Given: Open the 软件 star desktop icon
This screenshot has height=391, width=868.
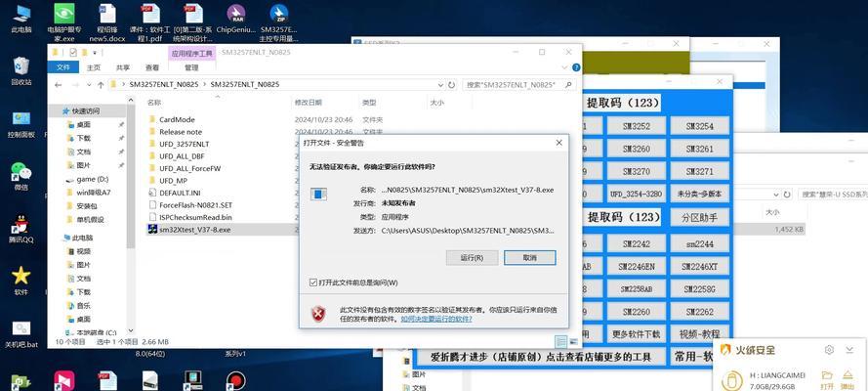Looking at the screenshot, I should click(21, 281).
